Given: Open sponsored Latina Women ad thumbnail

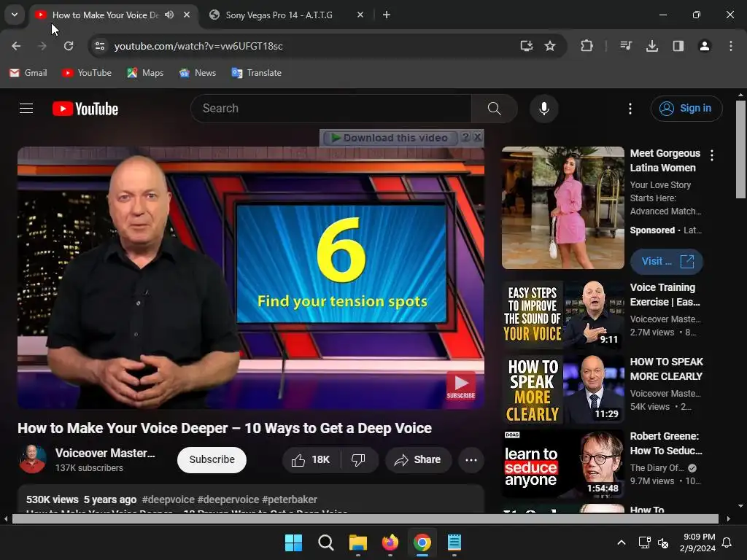Looking at the screenshot, I should (x=562, y=208).
